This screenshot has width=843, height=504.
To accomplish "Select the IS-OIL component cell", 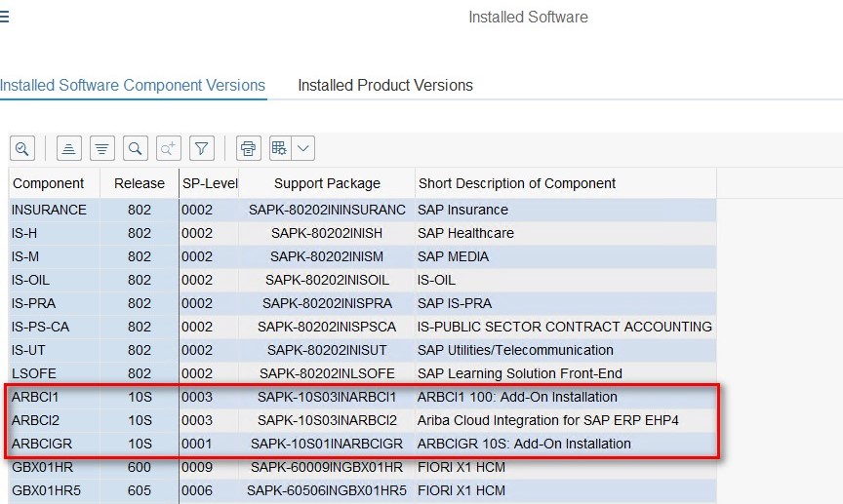I will [x=55, y=280].
